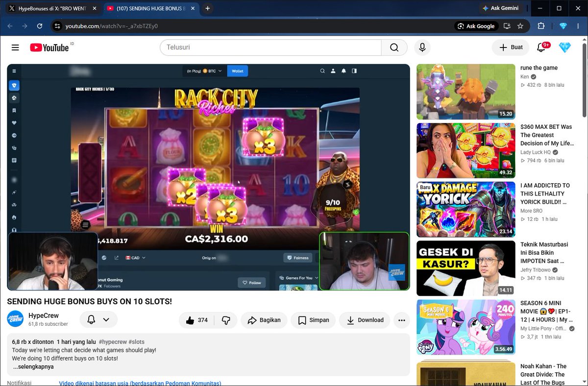Start voice search with the microphone
588x386 pixels.
tap(422, 48)
